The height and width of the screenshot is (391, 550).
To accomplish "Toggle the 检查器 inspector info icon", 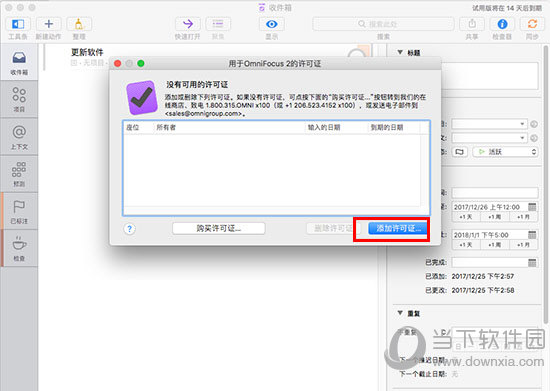I will 502,24.
